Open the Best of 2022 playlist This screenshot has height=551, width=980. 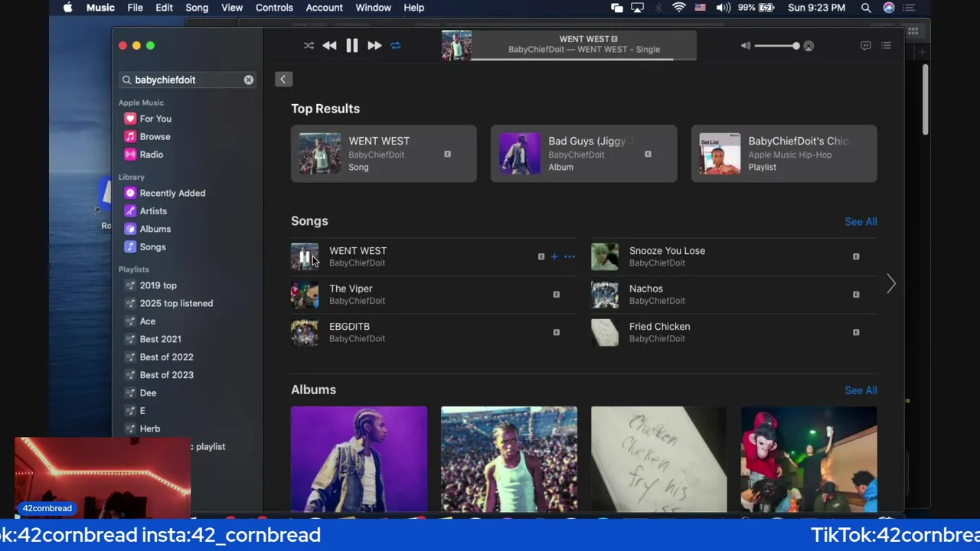[166, 357]
